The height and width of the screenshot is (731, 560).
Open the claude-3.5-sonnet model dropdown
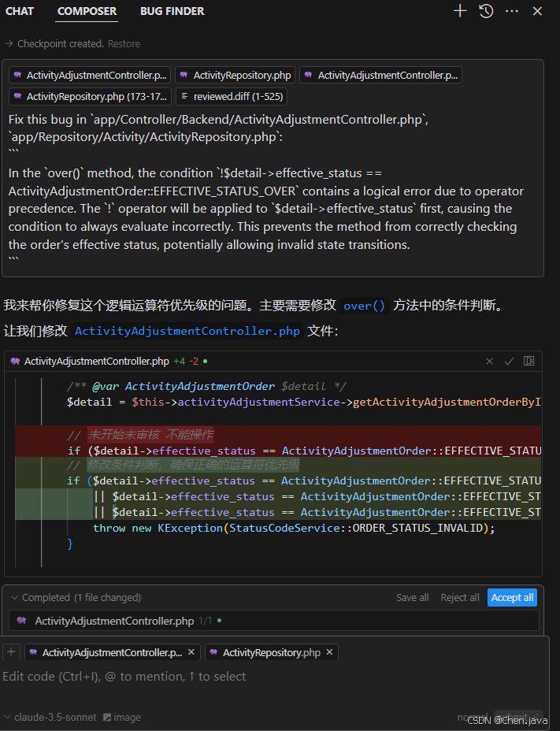pyautogui.click(x=50, y=717)
